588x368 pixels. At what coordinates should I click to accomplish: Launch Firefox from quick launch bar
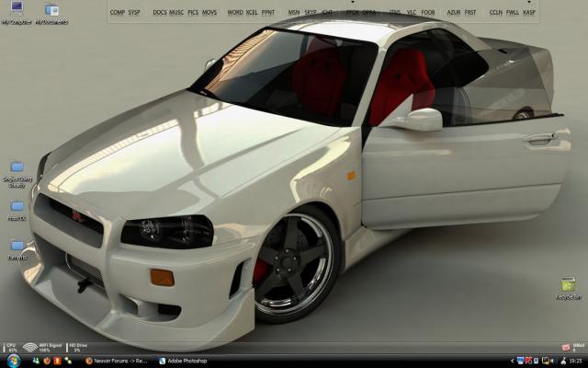pos(47,361)
